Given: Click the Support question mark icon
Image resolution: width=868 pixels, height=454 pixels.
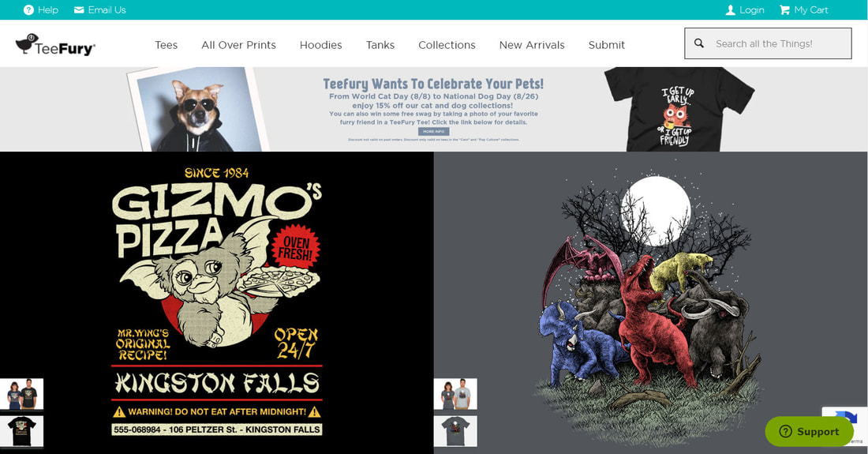Looking at the screenshot, I should pyautogui.click(x=785, y=431).
